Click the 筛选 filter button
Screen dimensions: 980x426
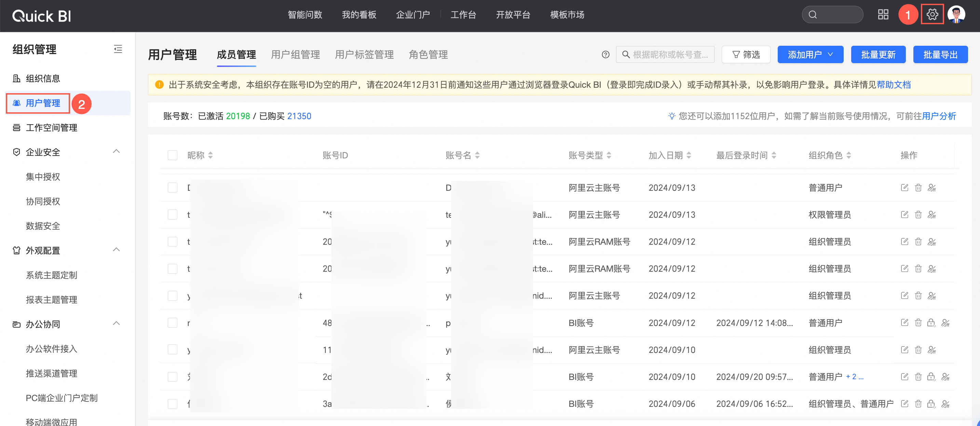(x=746, y=55)
